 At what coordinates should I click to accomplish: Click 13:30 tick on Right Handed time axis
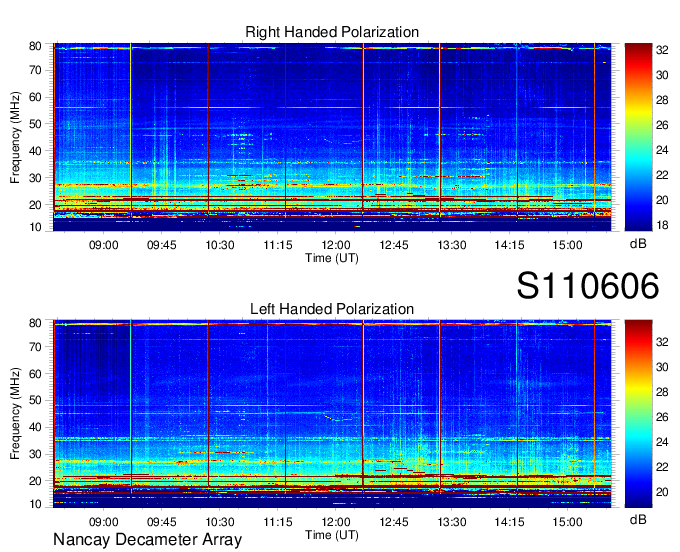point(452,245)
